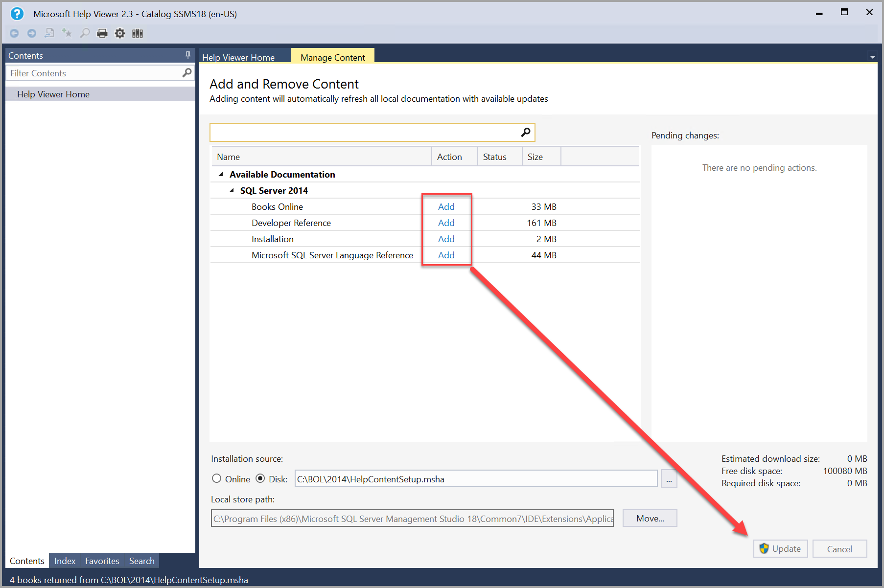Screen dimensions: 884x588
Task: Open the tab list dropdown arrow
Action: pos(873,57)
